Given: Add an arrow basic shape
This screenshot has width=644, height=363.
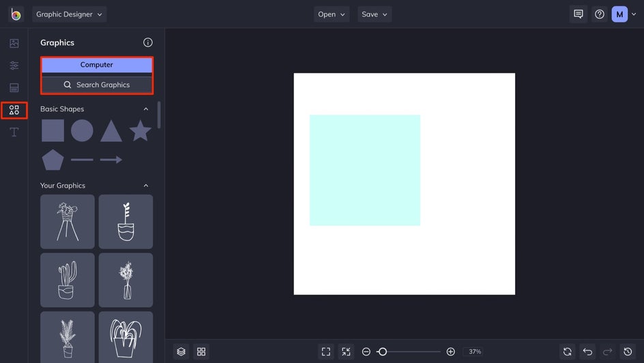Looking at the screenshot, I should coord(111,160).
